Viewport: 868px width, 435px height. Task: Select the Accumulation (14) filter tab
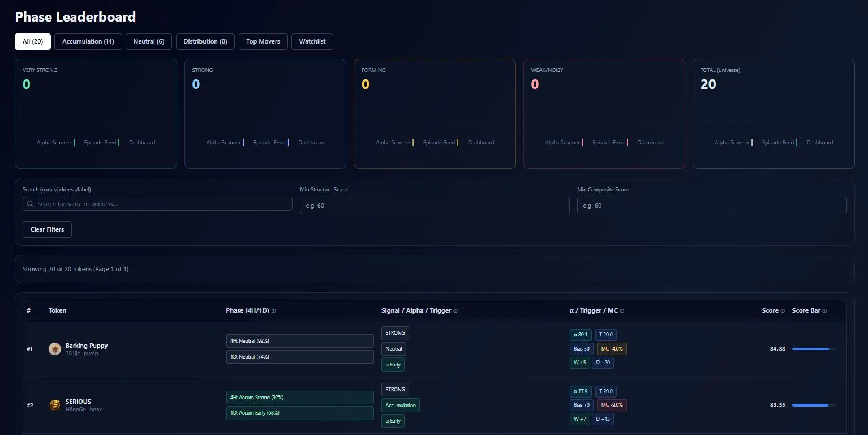coord(88,41)
